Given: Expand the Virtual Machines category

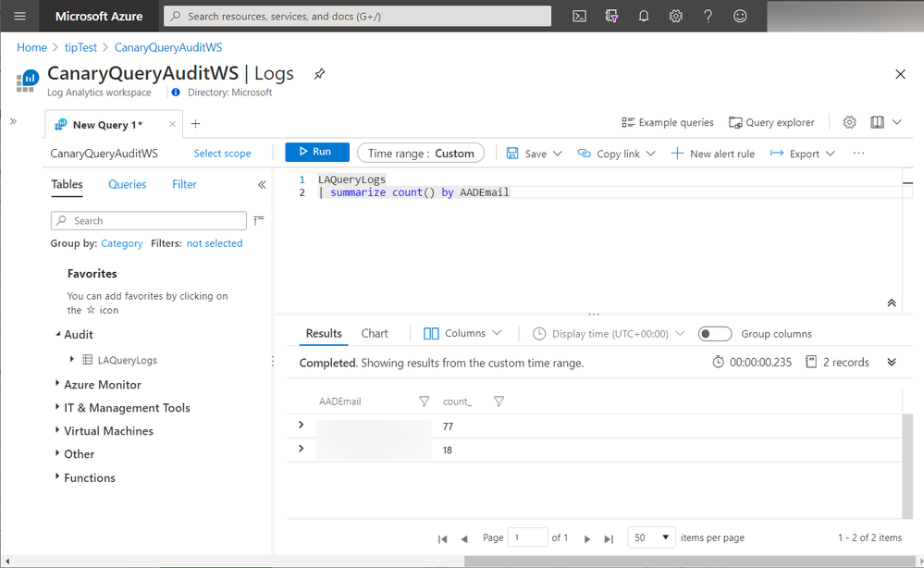Looking at the screenshot, I should click(57, 429).
